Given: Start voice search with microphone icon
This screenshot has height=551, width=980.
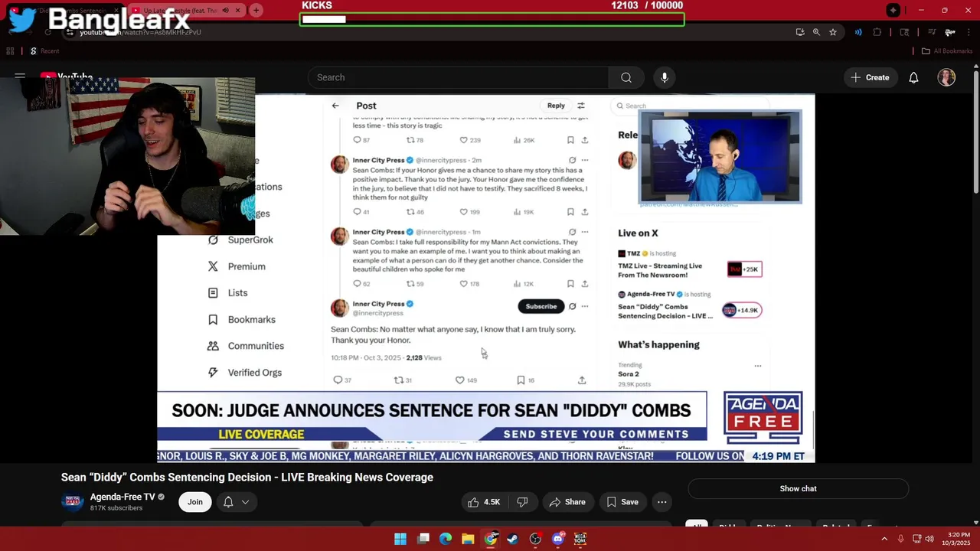Looking at the screenshot, I should click(x=665, y=77).
